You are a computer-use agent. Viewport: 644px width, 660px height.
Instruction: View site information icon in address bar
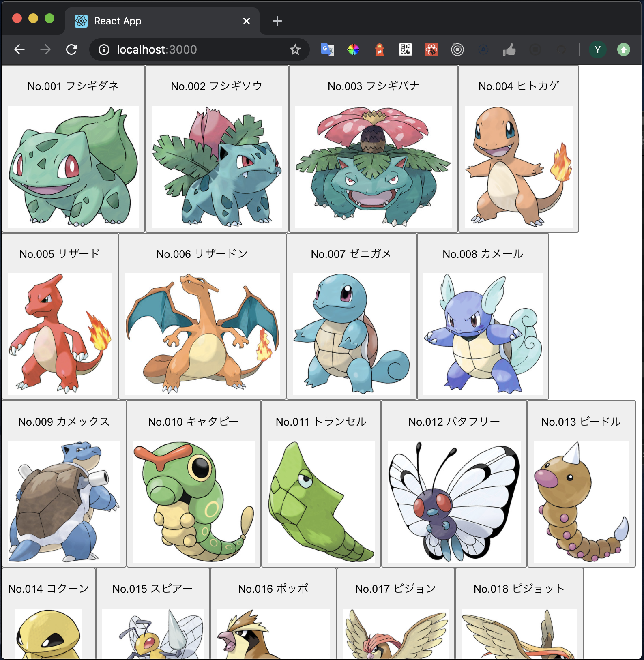tap(104, 49)
